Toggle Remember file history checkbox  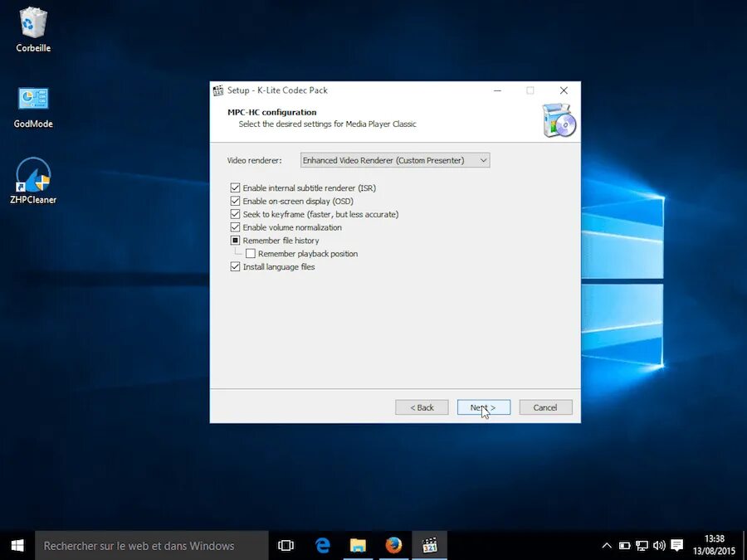[x=235, y=241]
